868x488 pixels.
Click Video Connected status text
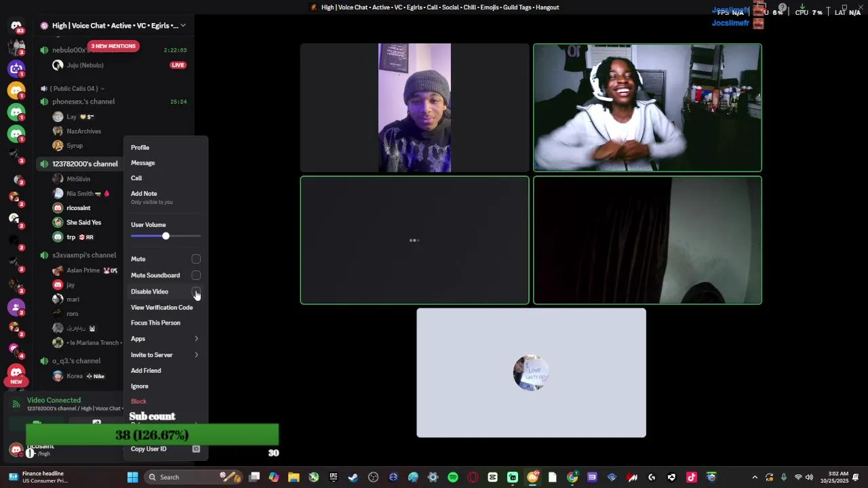(54, 401)
